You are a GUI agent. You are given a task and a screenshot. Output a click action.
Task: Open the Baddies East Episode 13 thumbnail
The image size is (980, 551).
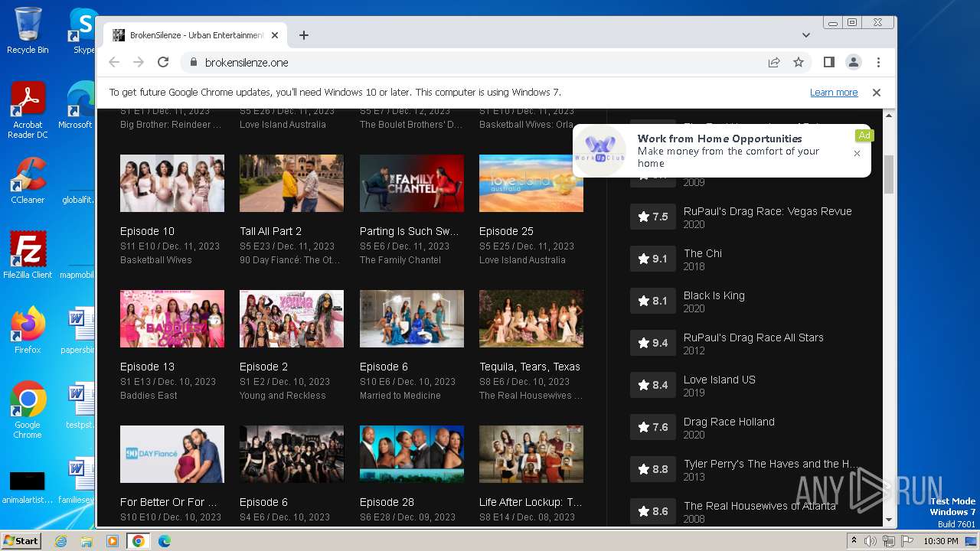[x=172, y=319]
